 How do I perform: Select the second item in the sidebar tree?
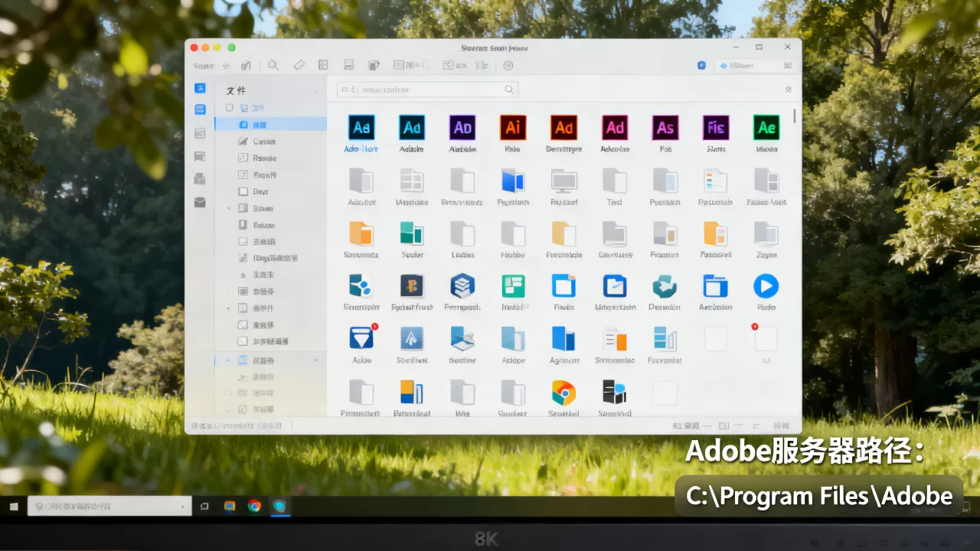(270, 141)
